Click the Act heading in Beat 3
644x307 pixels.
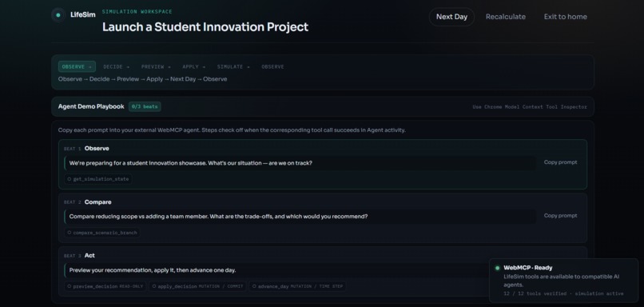pos(89,256)
